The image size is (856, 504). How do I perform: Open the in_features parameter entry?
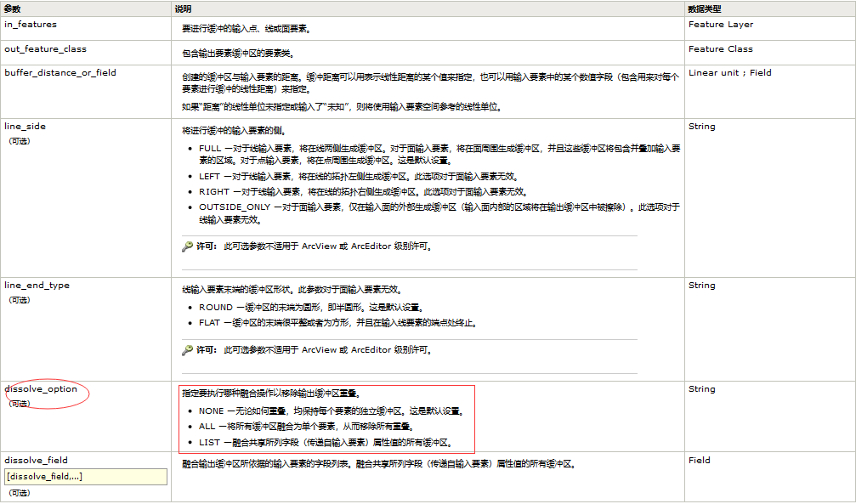tap(30, 25)
